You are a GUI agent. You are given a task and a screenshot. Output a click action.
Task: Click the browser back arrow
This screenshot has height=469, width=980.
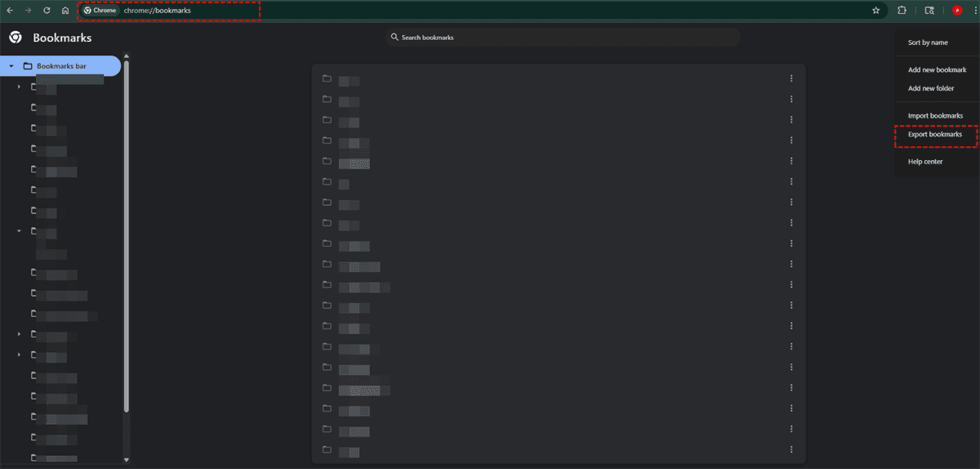(x=9, y=11)
